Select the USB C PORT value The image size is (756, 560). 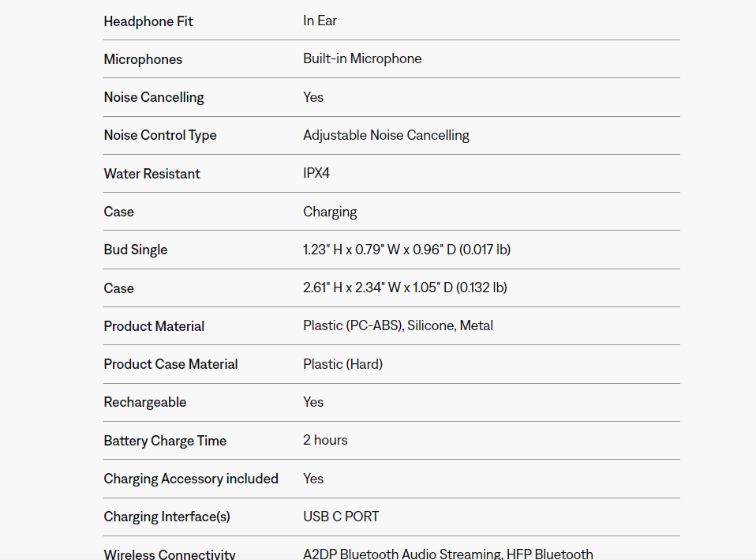point(341,517)
